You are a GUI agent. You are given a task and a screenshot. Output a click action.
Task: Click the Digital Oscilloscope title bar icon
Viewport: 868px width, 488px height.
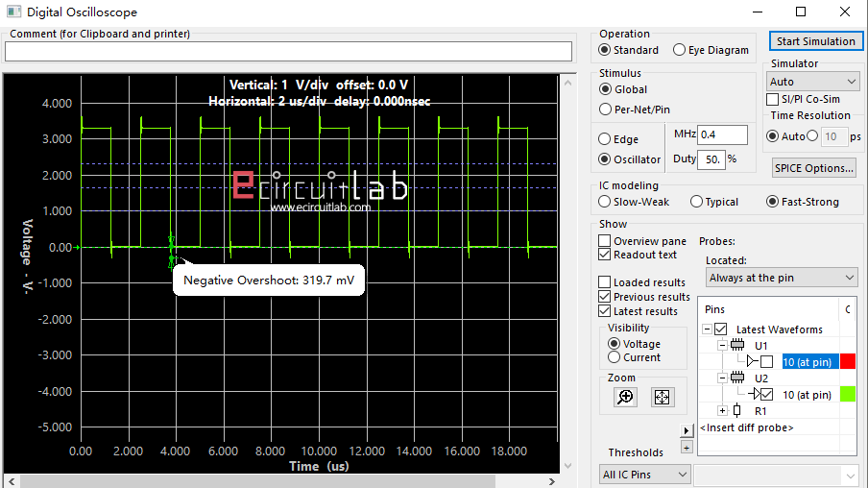click(13, 12)
